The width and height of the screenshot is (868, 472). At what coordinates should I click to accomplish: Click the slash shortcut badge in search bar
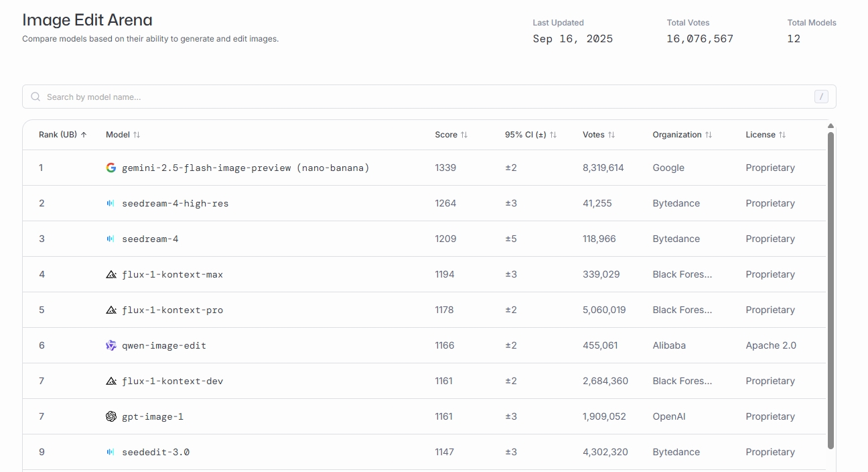(821, 97)
